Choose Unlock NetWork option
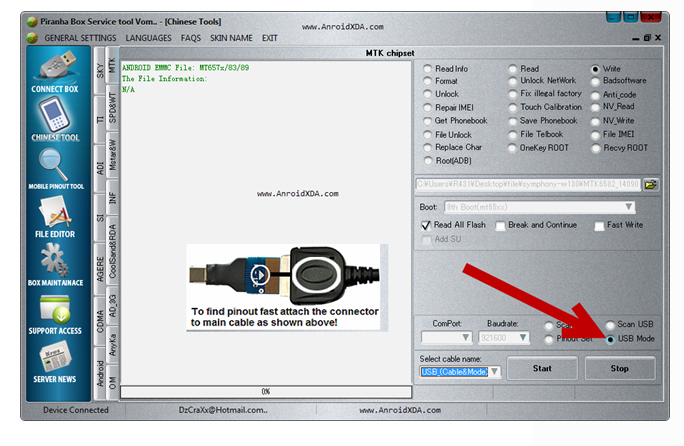The width and height of the screenshot is (684, 446). tap(512, 81)
